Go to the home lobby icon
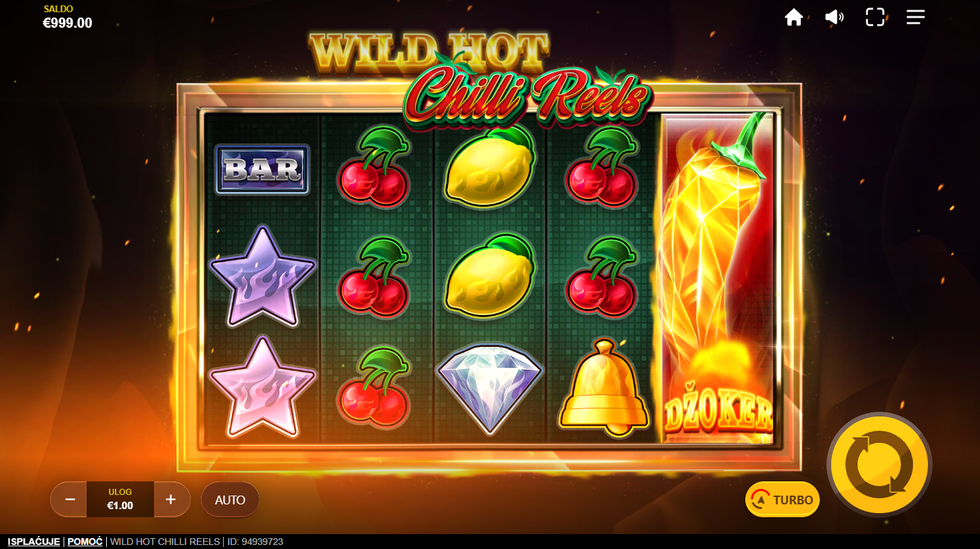The height and width of the screenshot is (549, 980). click(793, 17)
